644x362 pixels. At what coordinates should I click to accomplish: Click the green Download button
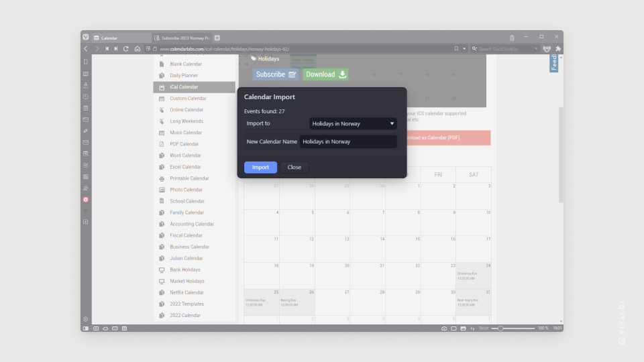click(x=326, y=74)
